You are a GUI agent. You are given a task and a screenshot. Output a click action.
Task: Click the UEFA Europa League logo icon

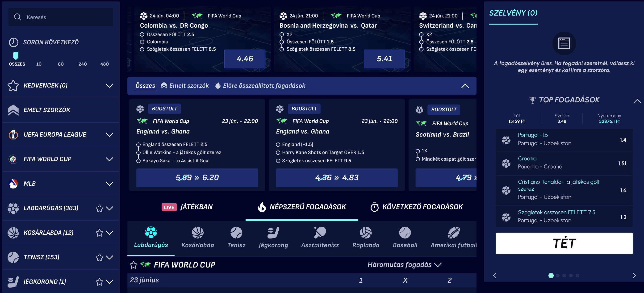(13, 134)
